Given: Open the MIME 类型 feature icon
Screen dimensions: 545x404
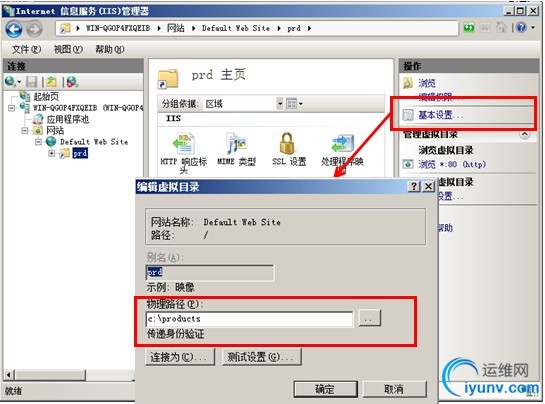Looking at the screenshot, I should pos(237,143).
